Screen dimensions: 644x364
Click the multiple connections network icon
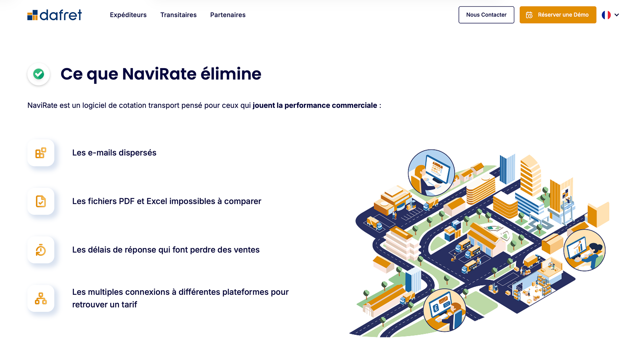(41, 298)
